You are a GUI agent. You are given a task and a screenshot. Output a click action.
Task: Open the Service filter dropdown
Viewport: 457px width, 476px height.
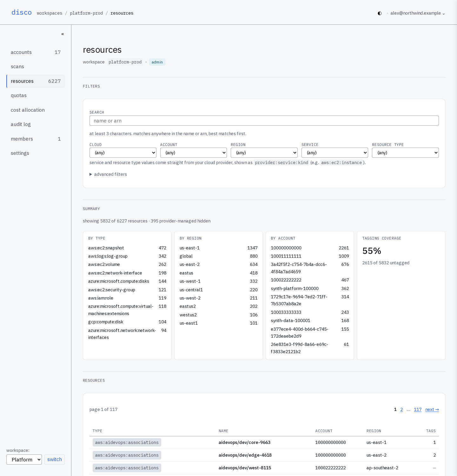[335, 153]
